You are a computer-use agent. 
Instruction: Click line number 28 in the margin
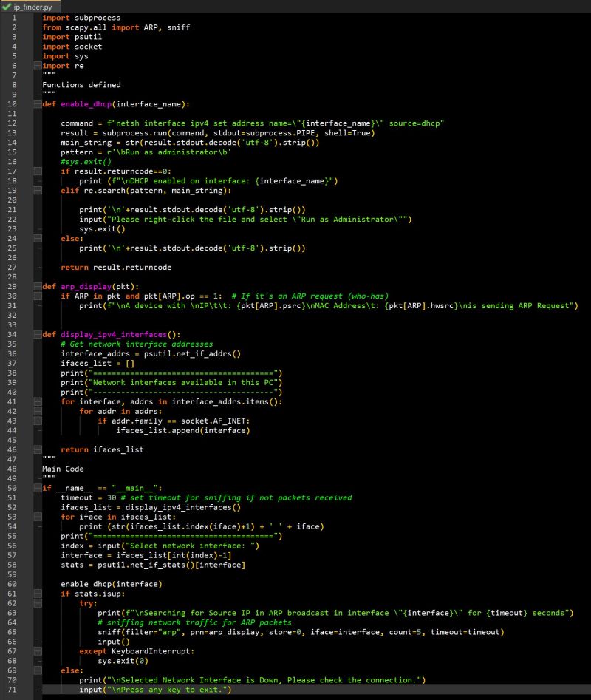coord(12,276)
